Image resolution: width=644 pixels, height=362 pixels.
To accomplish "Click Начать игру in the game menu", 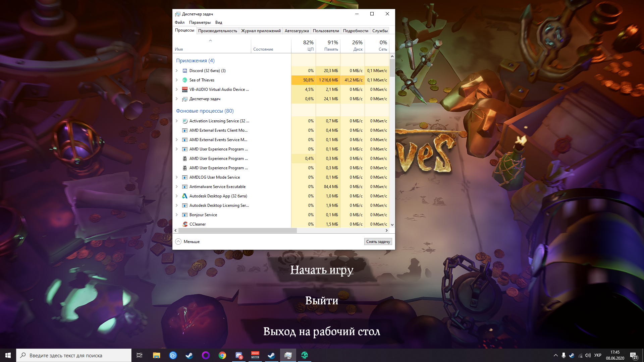I will click(322, 270).
